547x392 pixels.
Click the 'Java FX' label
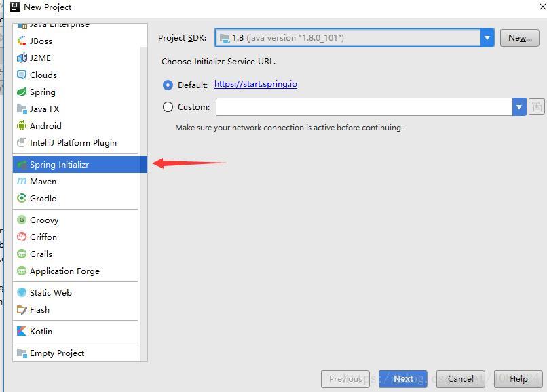44,109
